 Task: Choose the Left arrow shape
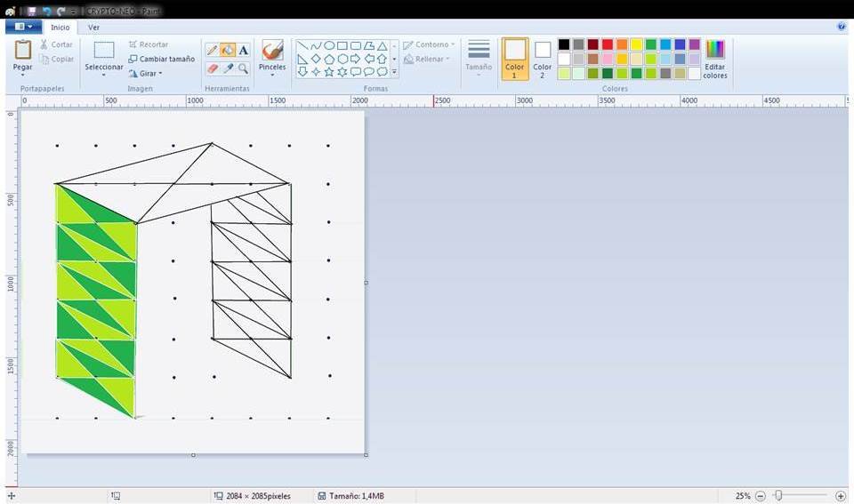pyautogui.click(x=368, y=59)
